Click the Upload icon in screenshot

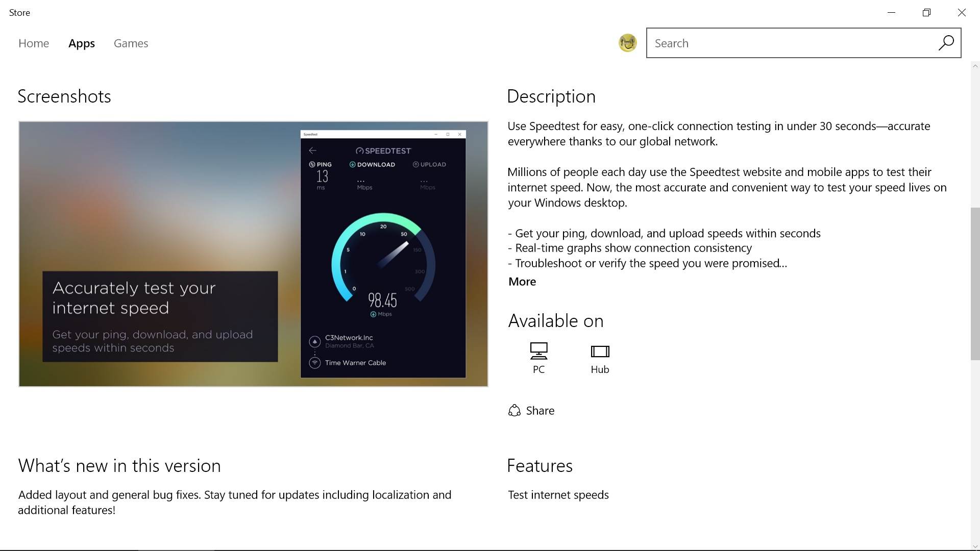(x=415, y=164)
